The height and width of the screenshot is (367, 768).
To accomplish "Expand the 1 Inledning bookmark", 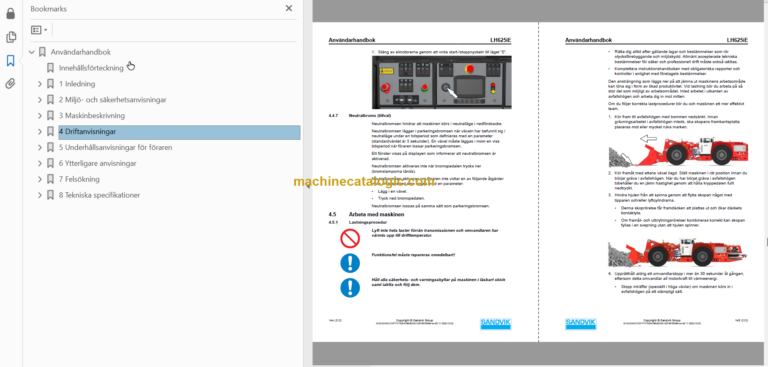I will tap(40, 84).
